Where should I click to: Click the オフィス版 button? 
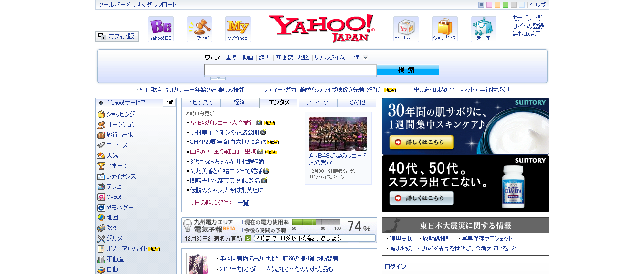(x=117, y=36)
